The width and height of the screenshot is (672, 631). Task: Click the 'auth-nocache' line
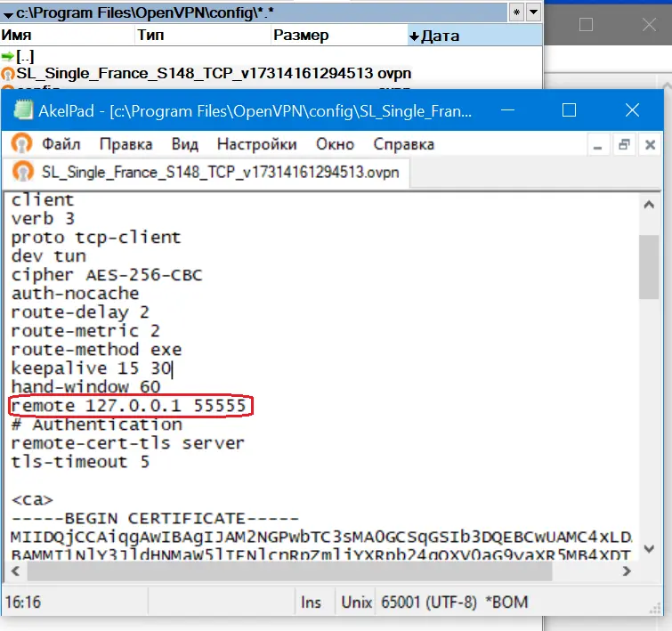[x=75, y=293]
